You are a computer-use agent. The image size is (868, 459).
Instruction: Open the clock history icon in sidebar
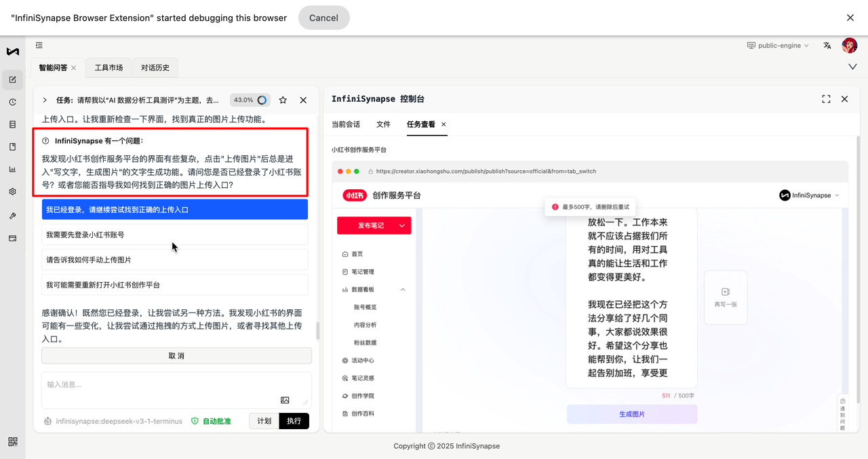[x=12, y=102]
